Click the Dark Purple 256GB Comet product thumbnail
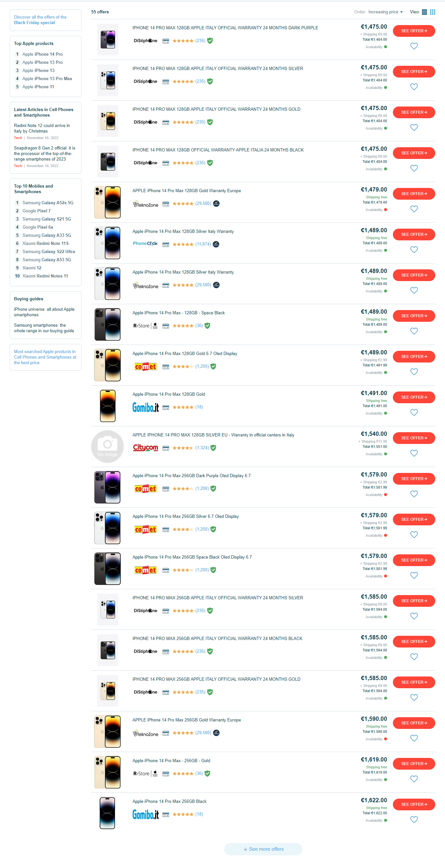Screen dimensions: 445x868 [x=108, y=487]
